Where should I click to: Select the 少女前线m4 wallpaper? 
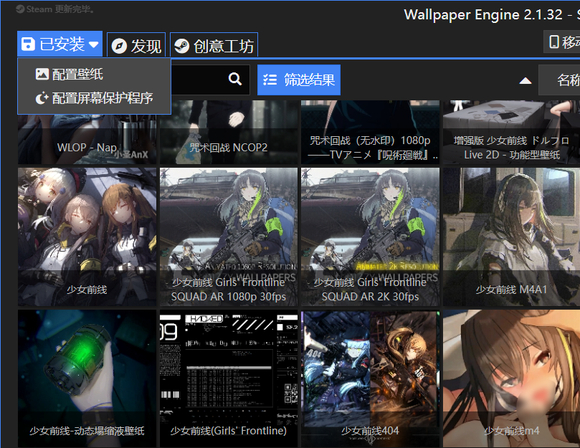pyautogui.click(x=512, y=378)
